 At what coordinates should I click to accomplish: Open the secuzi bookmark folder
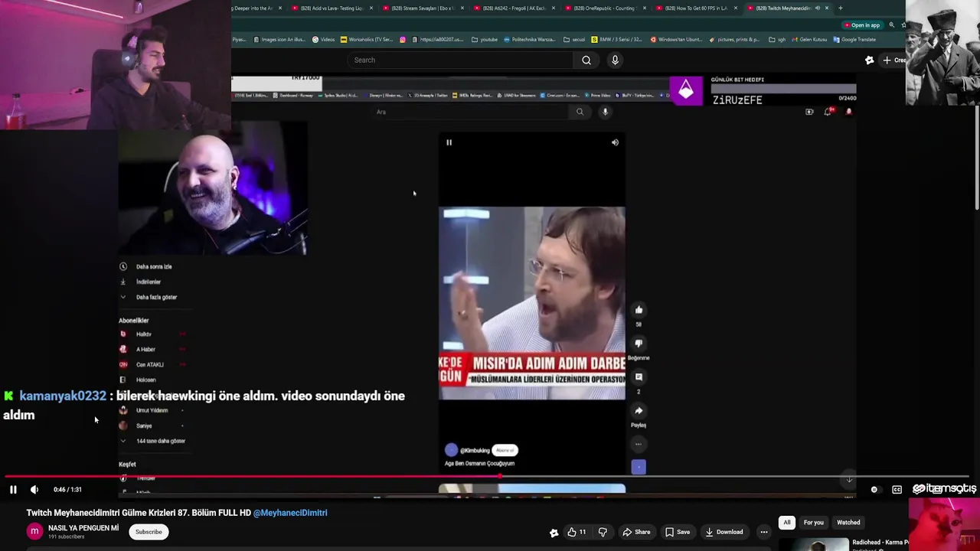click(x=576, y=40)
